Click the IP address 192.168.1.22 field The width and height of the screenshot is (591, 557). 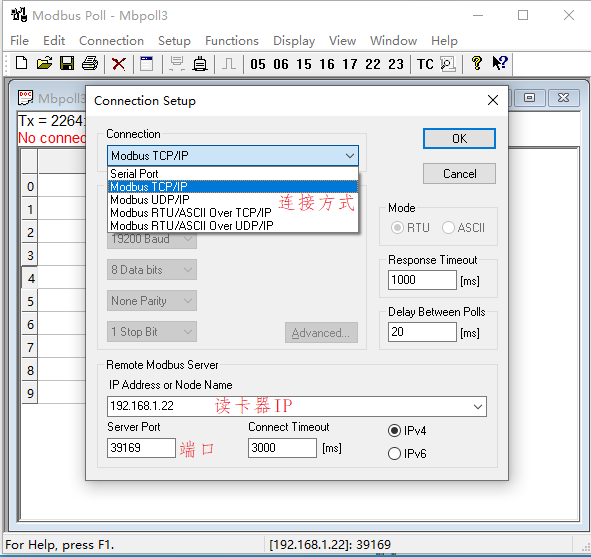coord(297,406)
